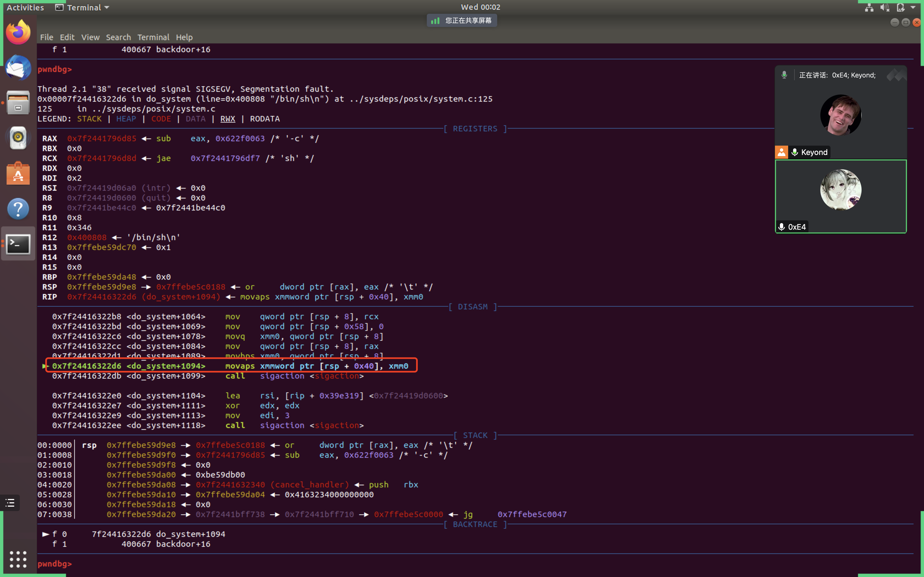
Task: Toggle 0xE4's microphone icon
Action: point(782,227)
